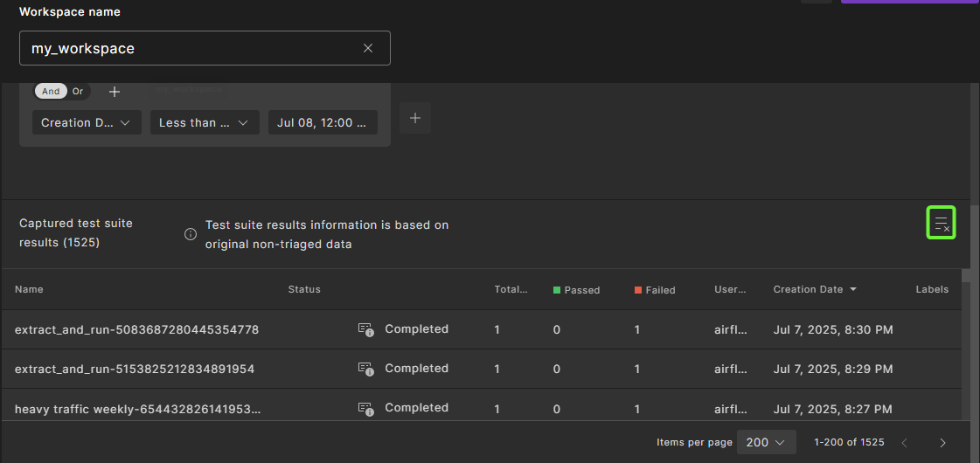Clear the workspace name field with X icon
This screenshot has height=463, width=980.
coord(368,49)
